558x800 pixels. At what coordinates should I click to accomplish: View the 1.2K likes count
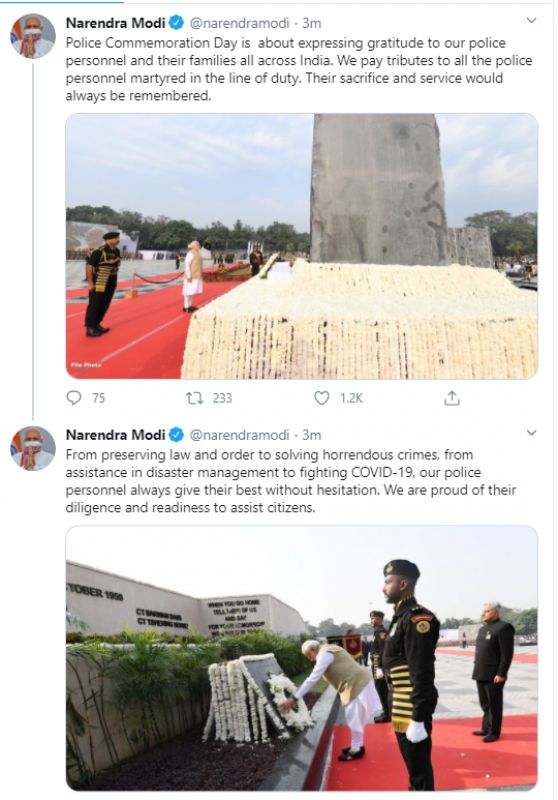pos(351,398)
